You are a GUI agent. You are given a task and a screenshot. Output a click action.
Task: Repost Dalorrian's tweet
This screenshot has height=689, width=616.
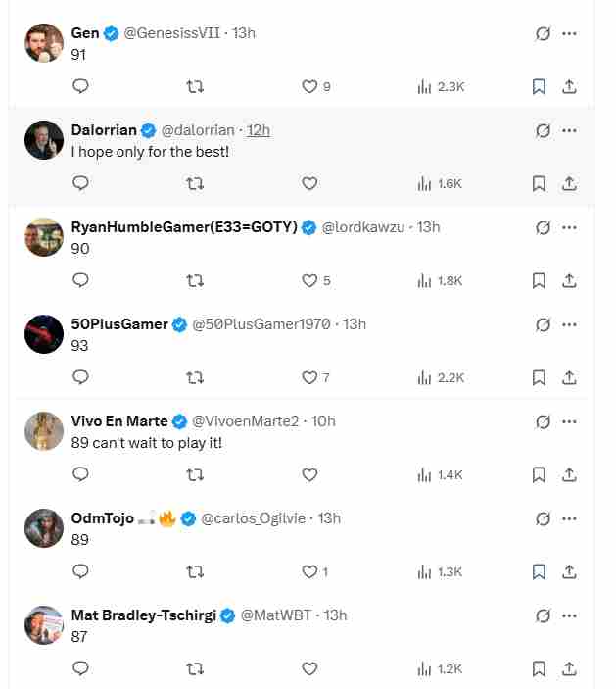(x=195, y=183)
